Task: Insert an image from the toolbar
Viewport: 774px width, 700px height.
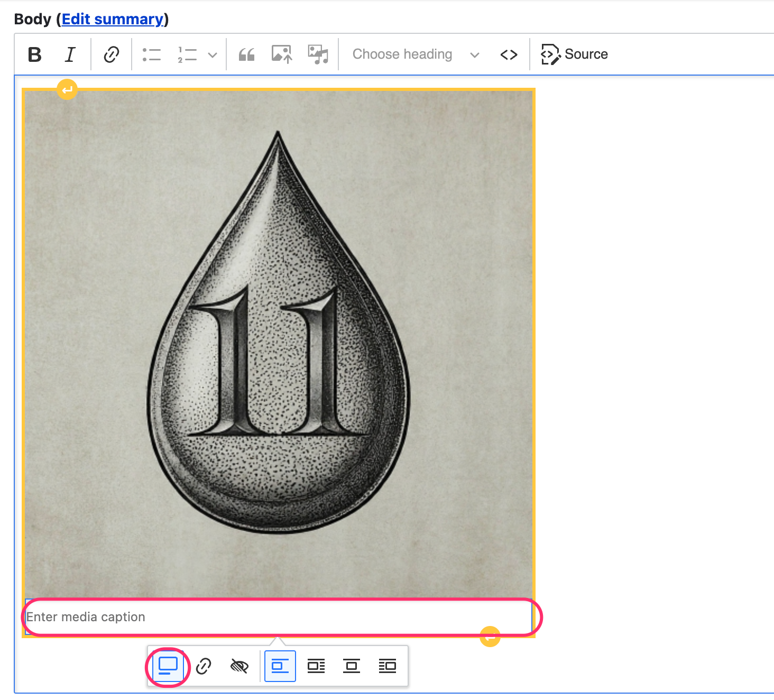Action: pyautogui.click(x=280, y=53)
